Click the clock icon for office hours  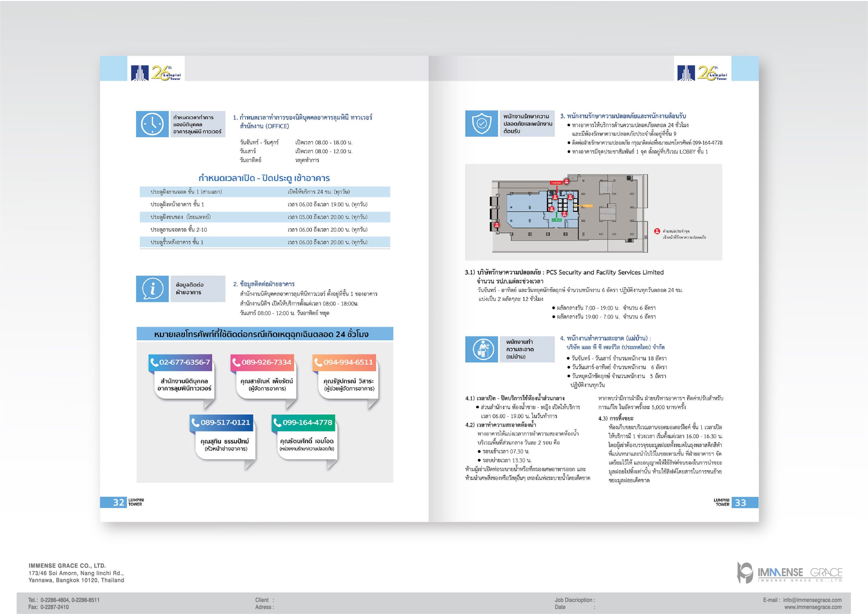152,124
